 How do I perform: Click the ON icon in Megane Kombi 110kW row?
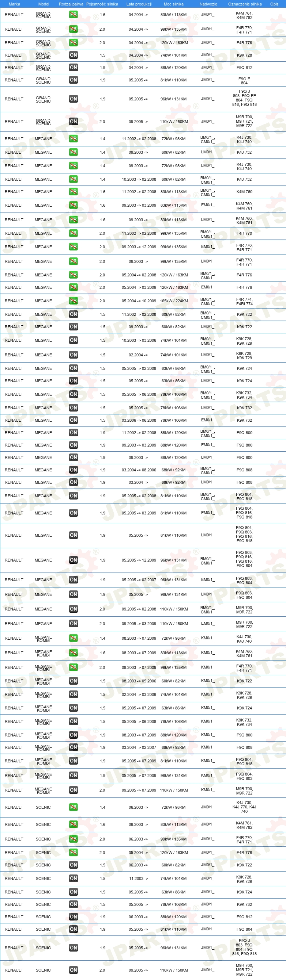(x=74, y=790)
